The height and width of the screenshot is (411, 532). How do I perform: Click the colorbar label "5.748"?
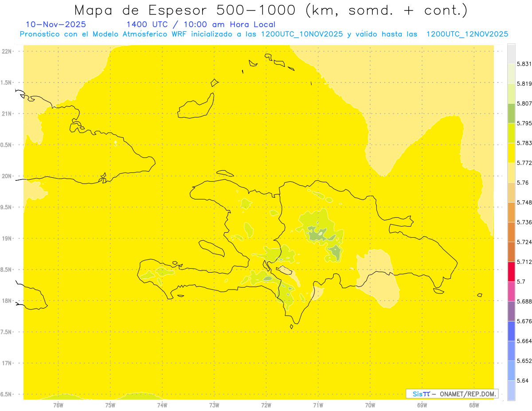pos(524,202)
